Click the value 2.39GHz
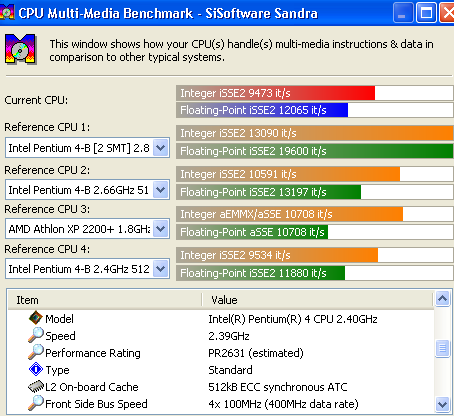Image resolution: width=454 pixels, height=416 pixels. [229, 336]
